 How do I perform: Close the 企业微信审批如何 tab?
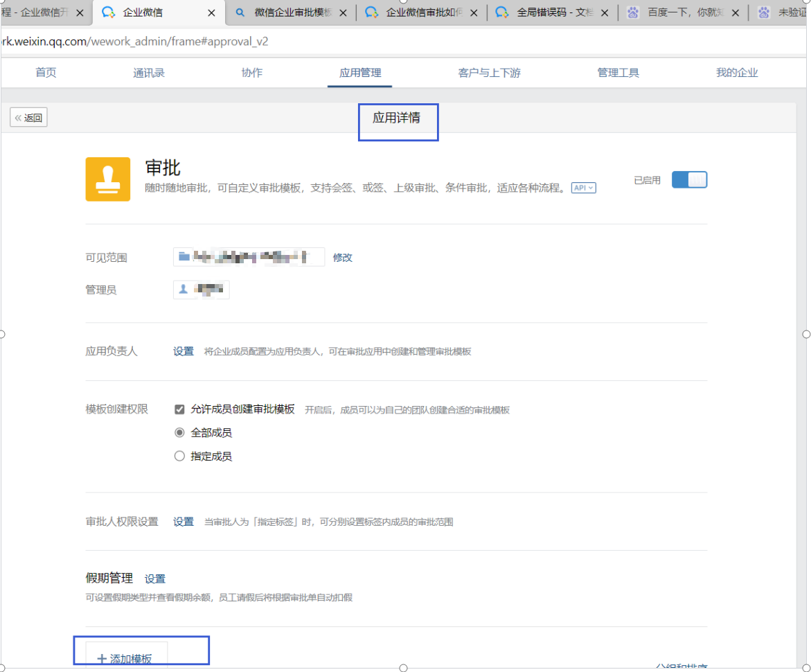pos(474,13)
